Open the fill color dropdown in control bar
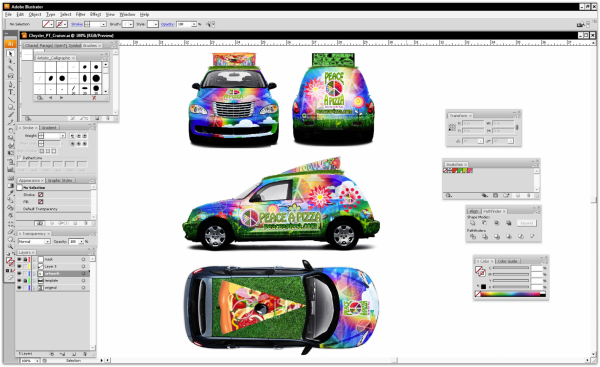Image resolution: width=600 pixels, height=367 pixels. coord(52,24)
